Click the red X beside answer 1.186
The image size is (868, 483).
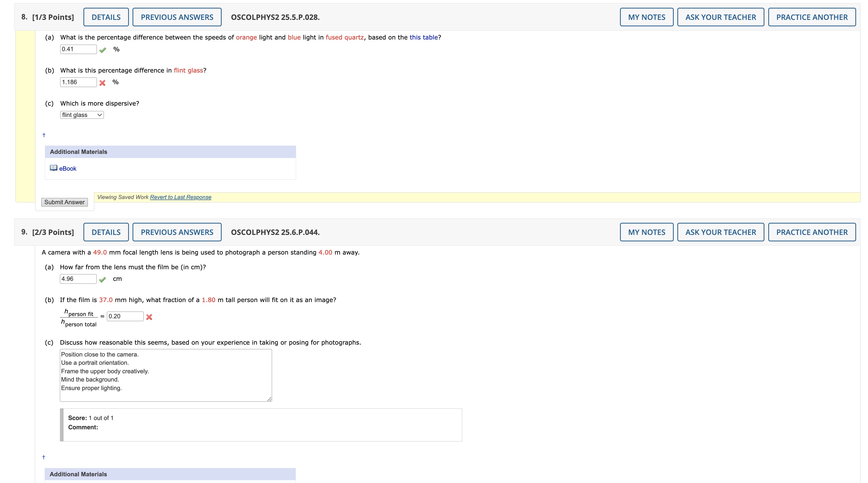(x=103, y=83)
